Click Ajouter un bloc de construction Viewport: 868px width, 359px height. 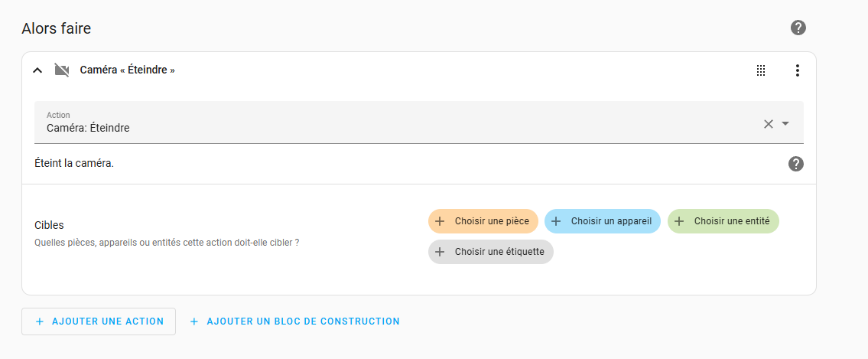pos(294,321)
